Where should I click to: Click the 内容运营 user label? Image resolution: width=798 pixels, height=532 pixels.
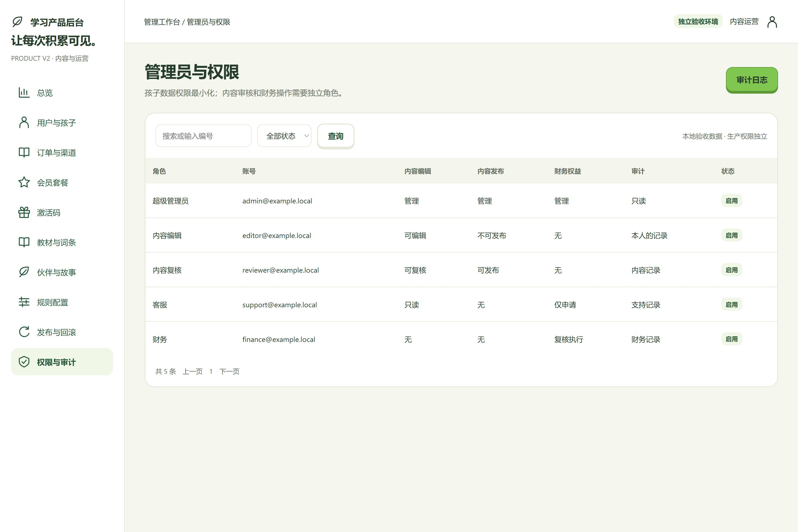pos(744,21)
